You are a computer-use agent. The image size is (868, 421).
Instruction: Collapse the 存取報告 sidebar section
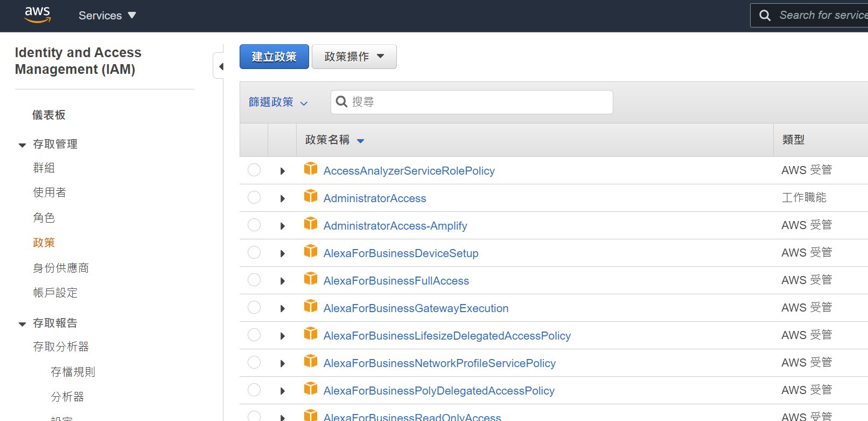(22, 324)
